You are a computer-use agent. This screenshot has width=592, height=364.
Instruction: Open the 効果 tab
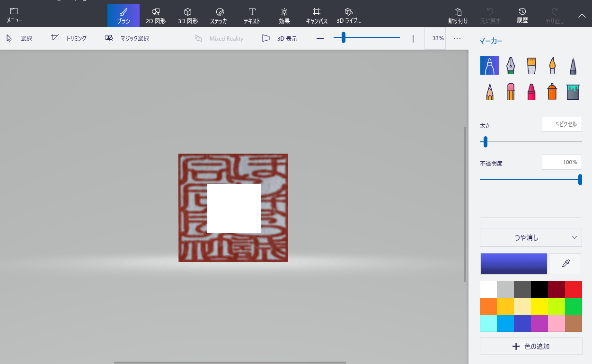(284, 15)
